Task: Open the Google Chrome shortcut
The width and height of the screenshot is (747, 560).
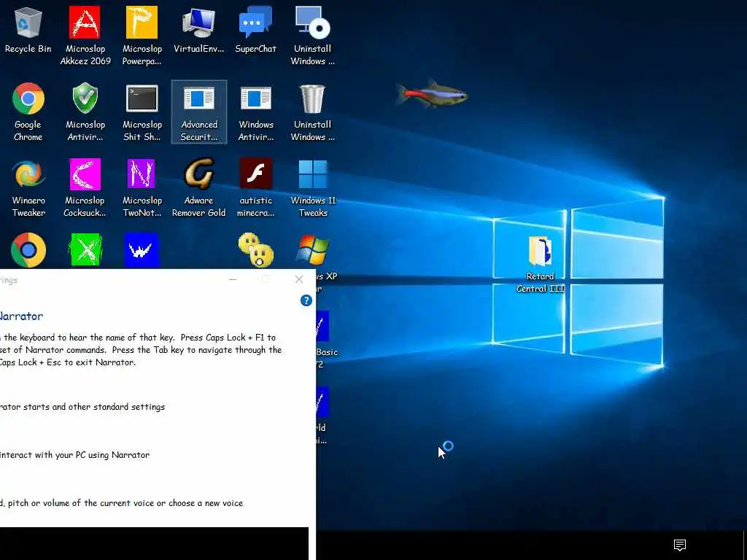Action: point(28,112)
